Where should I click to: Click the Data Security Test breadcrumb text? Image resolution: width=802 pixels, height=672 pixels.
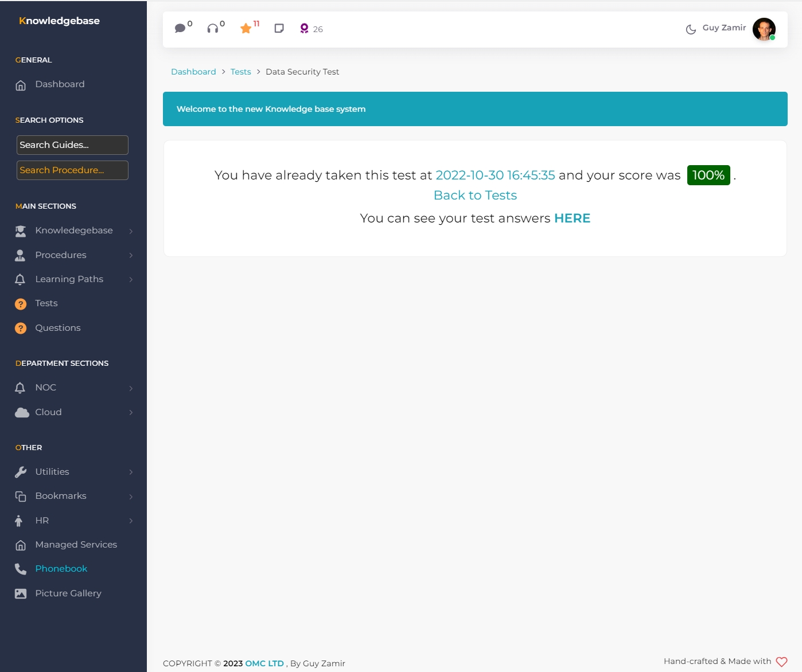pyautogui.click(x=302, y=72)
